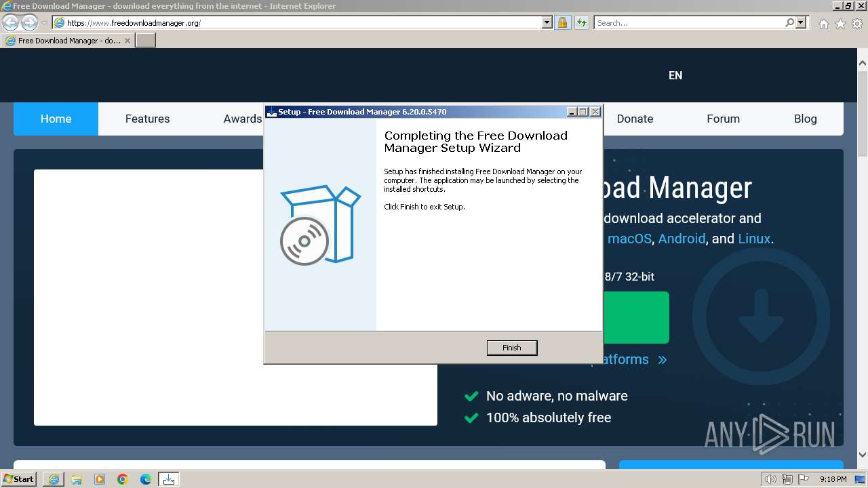The image size is (868, 488).
Task: Close the Setup wizard window
Action: point(595,112)
